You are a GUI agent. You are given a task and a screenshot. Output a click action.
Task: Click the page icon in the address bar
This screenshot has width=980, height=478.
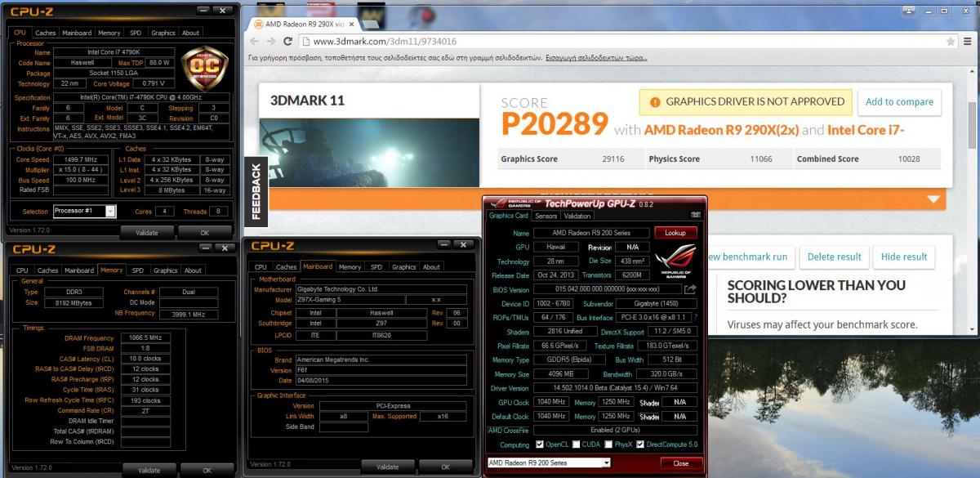(x=306, y=41)
